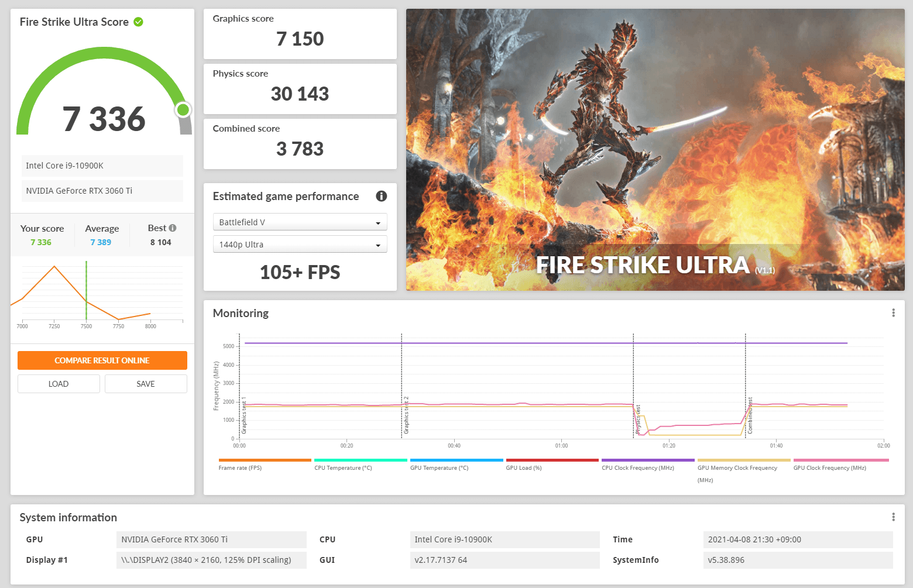Click the 105+ FPS estimate
Viewport: 913px width, 588px height.
300,273
